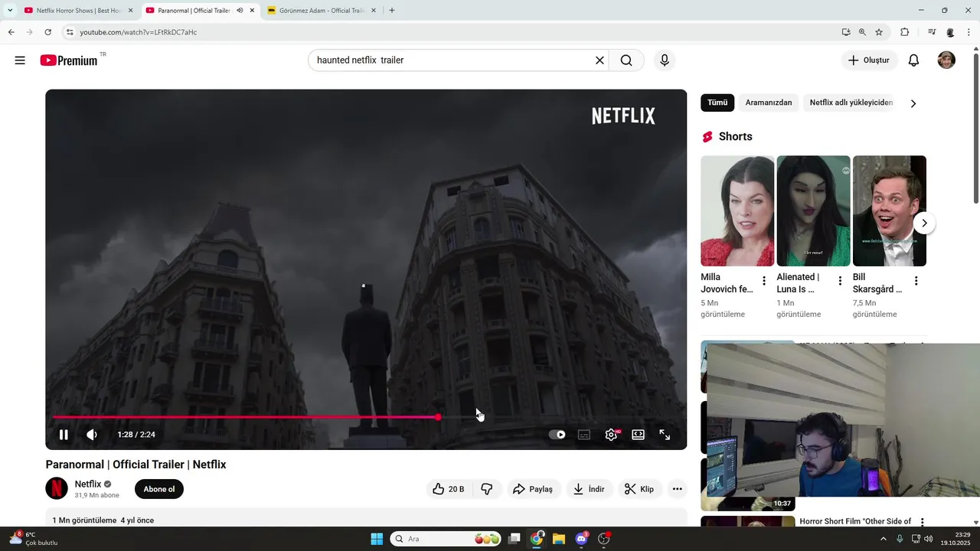Click the address bar URL

point(139,32)
